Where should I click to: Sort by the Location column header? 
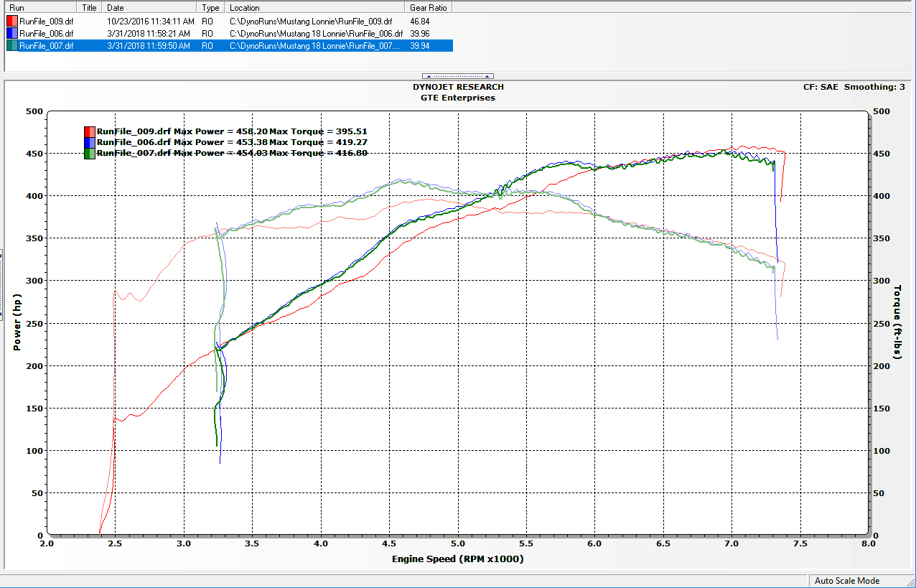(x=316, y=7)
